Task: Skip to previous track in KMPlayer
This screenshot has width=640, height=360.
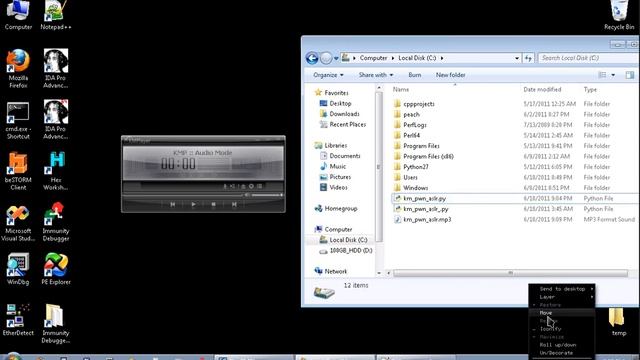Action: point(173,204)
